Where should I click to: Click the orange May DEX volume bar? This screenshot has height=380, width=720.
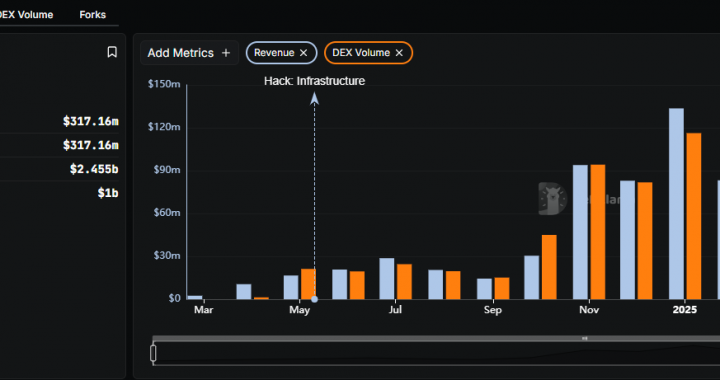coord(309,284)
